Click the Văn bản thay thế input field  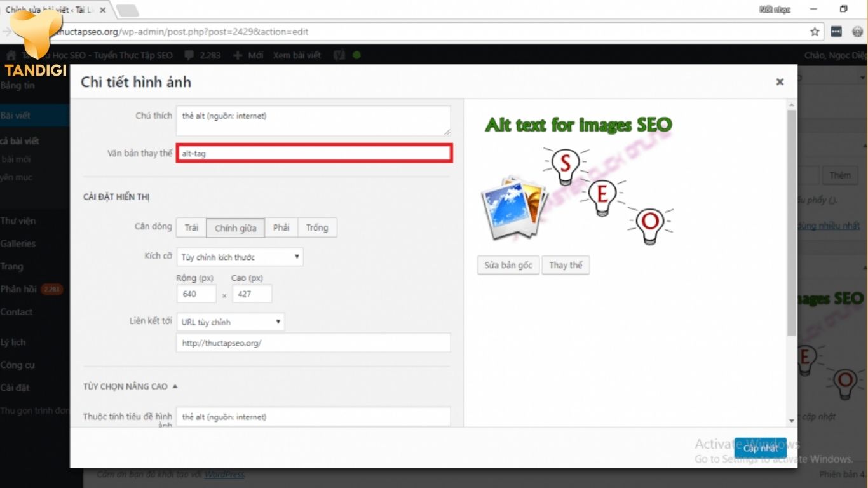click(315, 153)
